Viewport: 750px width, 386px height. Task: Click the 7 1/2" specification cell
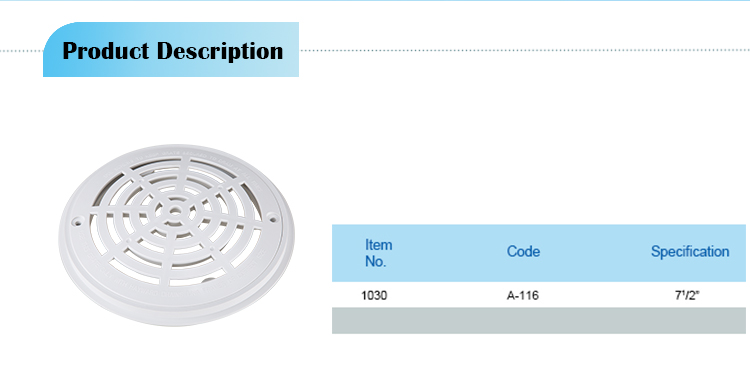tap(687, 296)
